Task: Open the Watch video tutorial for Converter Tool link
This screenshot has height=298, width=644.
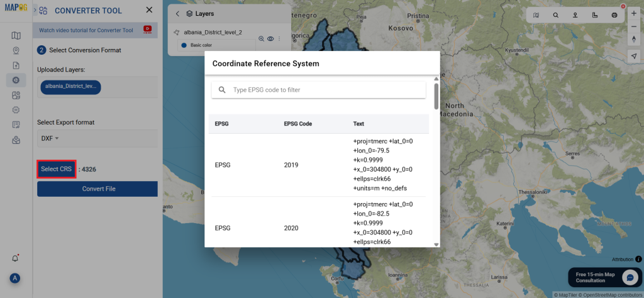Action: pos(86,30)
